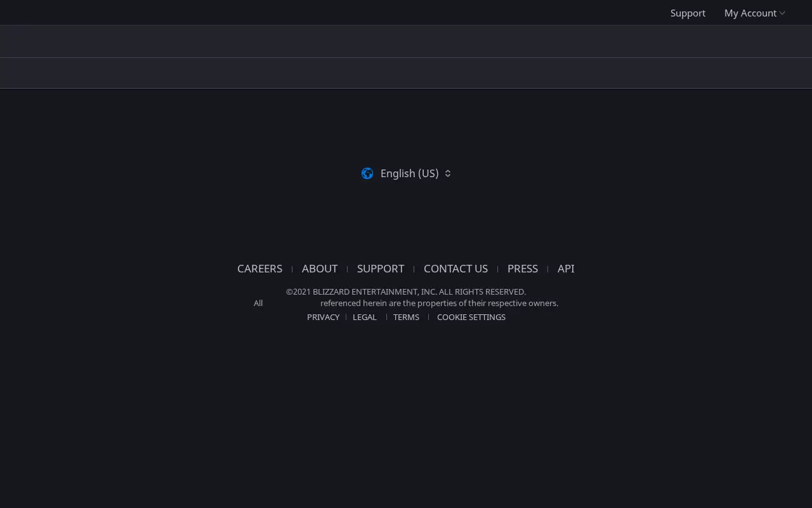Open the English (US) language selector
The image size is (812, 508).
point(406,173)
